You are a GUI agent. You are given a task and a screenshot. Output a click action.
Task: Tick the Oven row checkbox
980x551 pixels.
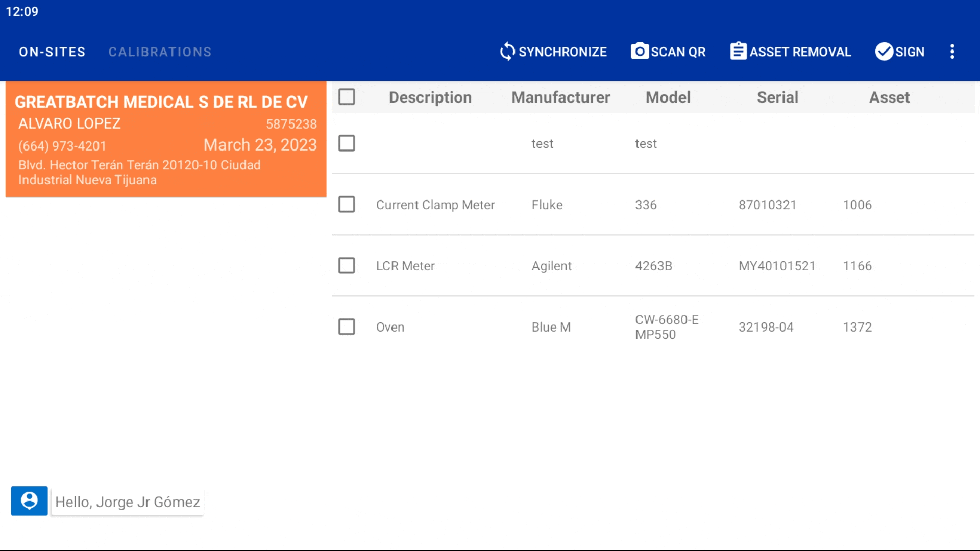tap(347, 327)
